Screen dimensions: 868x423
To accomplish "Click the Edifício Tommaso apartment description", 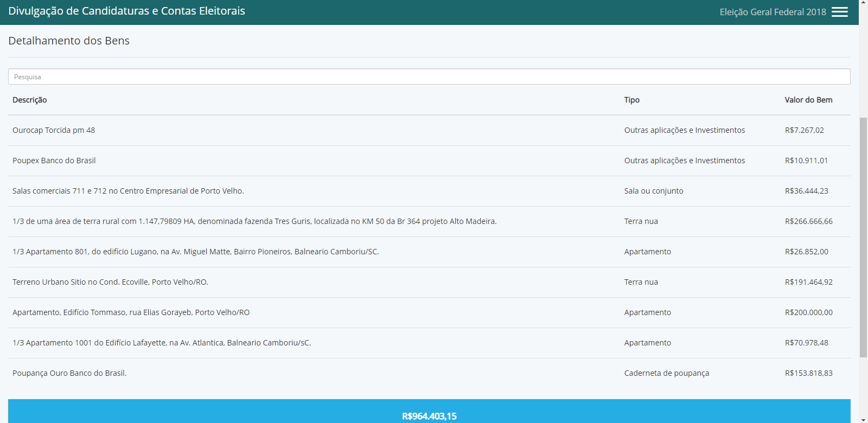I will [x=131, y=312].
